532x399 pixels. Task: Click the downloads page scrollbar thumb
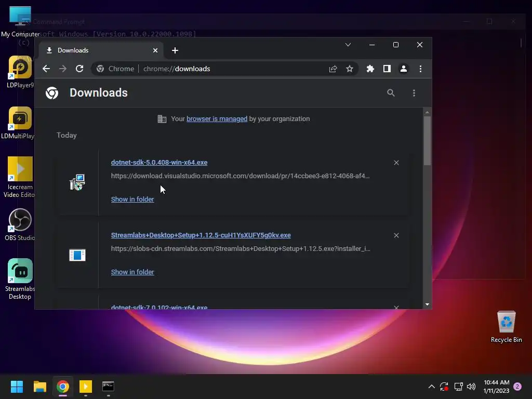coord(427,141)
